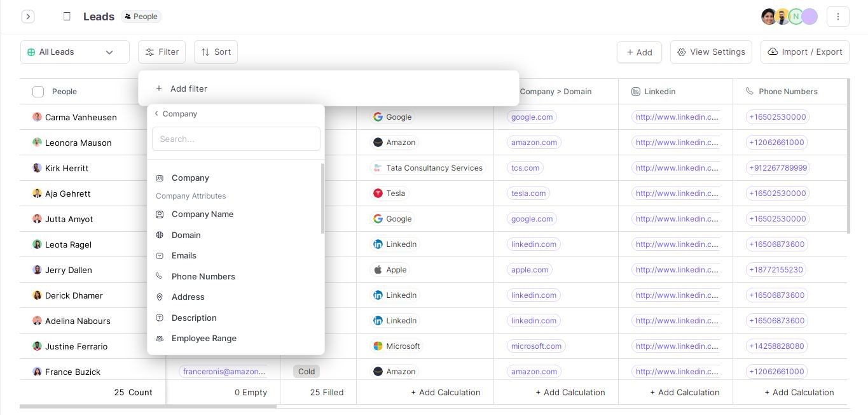
Task: Click the + Add button
Action: click(x=639, y=52)
